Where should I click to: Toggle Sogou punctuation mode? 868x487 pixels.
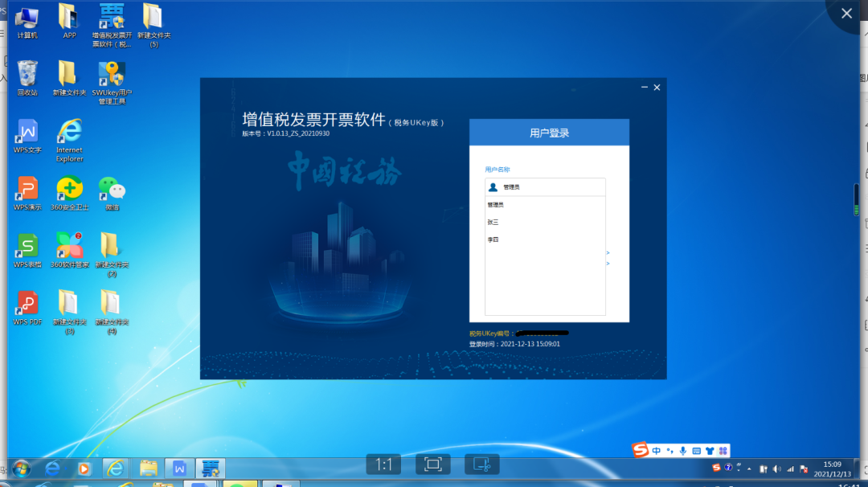pos(669,451)
